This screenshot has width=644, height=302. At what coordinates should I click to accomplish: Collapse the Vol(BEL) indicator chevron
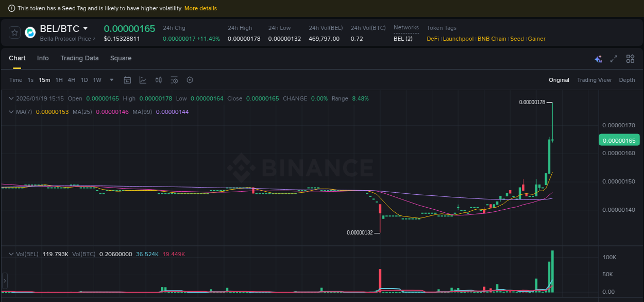[11, 254]
